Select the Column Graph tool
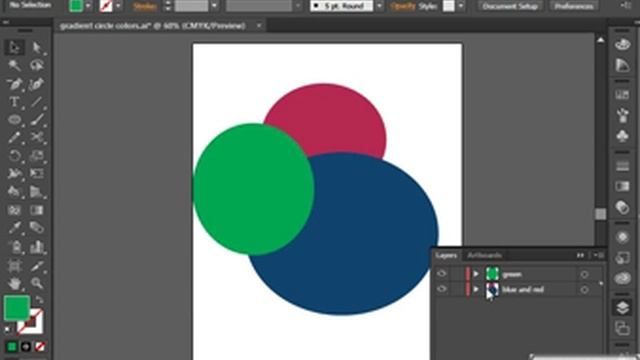 [37, 247]
